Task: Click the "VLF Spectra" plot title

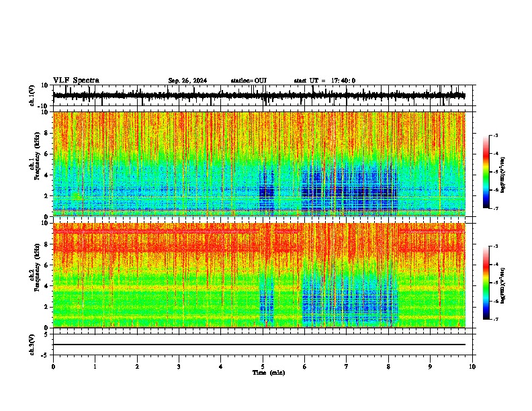Action: [x=76, y=81]
